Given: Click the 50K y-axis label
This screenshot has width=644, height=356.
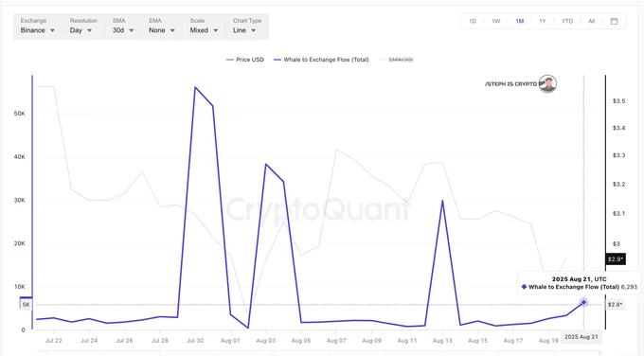Looking at the screenshot, I should pos(19,114).
